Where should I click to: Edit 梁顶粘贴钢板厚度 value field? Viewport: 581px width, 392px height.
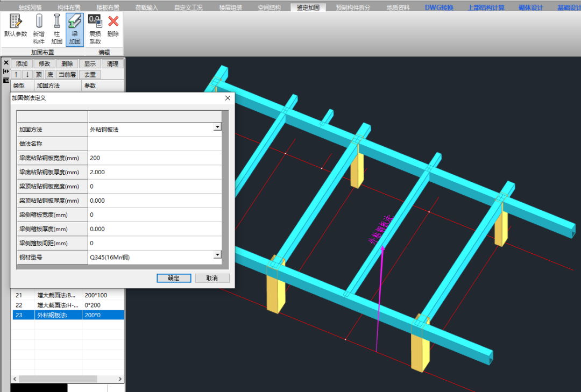pyautogui.click(x=154, y=201)
